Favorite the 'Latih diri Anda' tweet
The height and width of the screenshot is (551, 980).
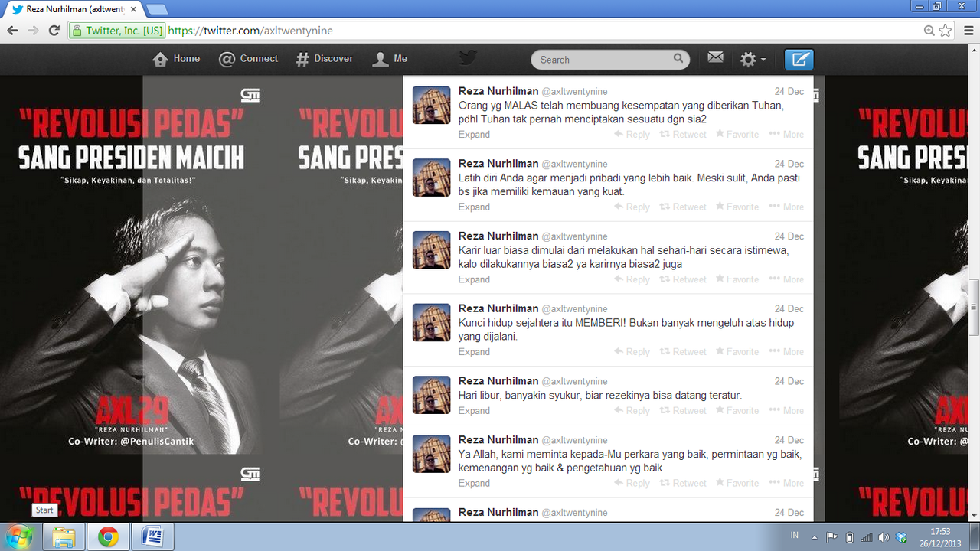pyautogui.click(x=737, y=207)
